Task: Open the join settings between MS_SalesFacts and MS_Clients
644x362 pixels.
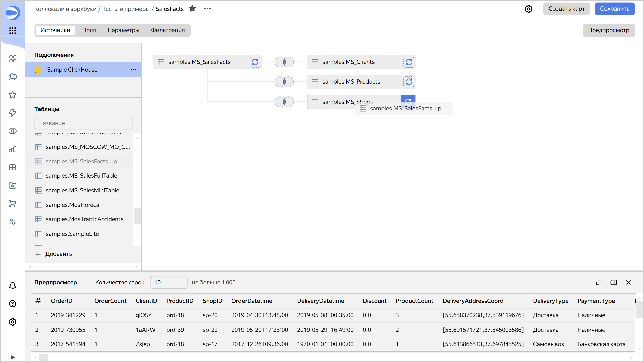Action: click(x=284, y=62)
